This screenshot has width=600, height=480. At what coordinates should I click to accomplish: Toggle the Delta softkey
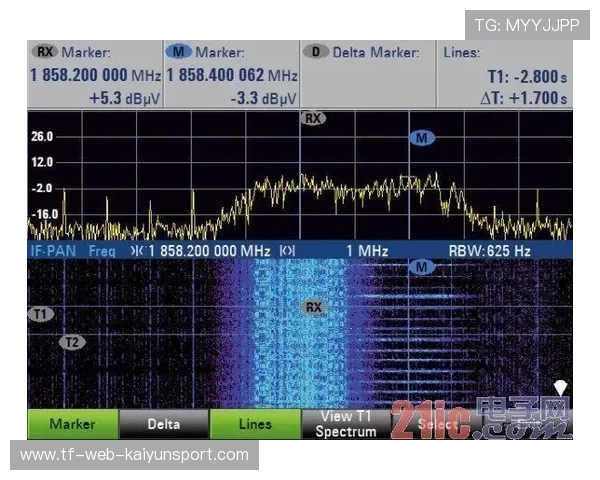click(x=164, y=424)
